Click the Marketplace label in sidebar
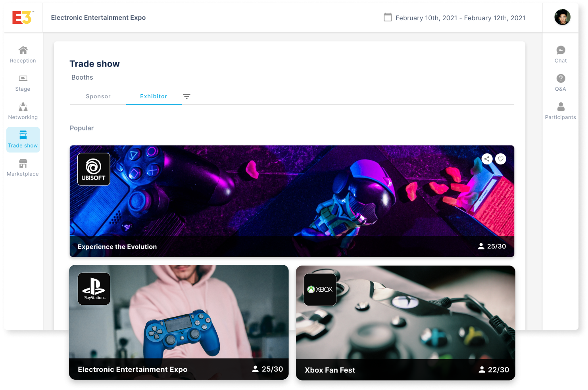 coord(23,174)
